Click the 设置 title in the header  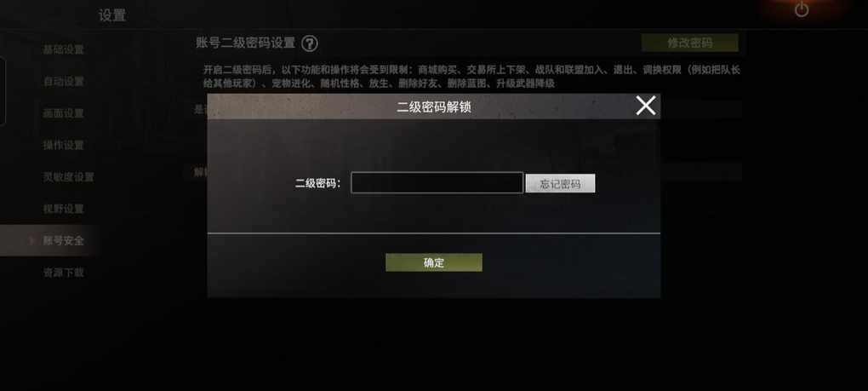(112, 15)
